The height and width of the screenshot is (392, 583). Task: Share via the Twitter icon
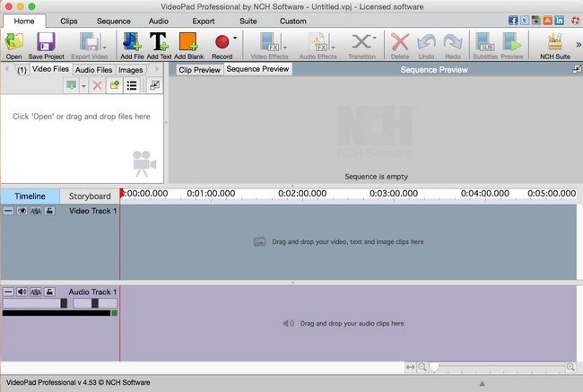525,21
